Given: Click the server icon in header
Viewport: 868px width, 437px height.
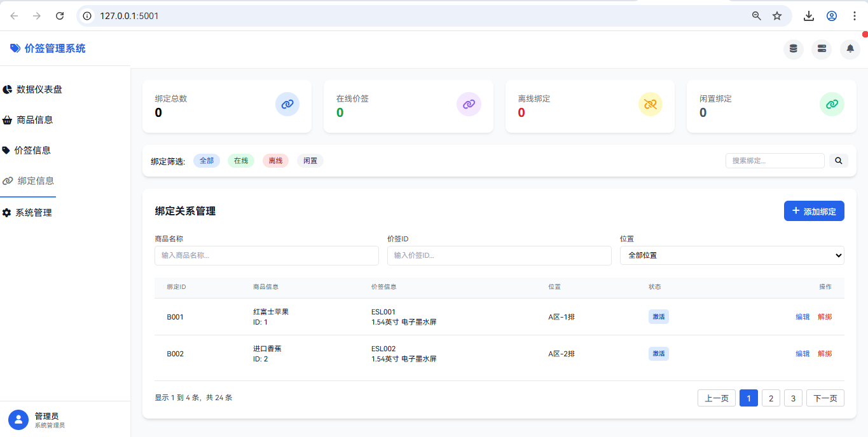Looking at the screenshot, I should coord(822,49).
